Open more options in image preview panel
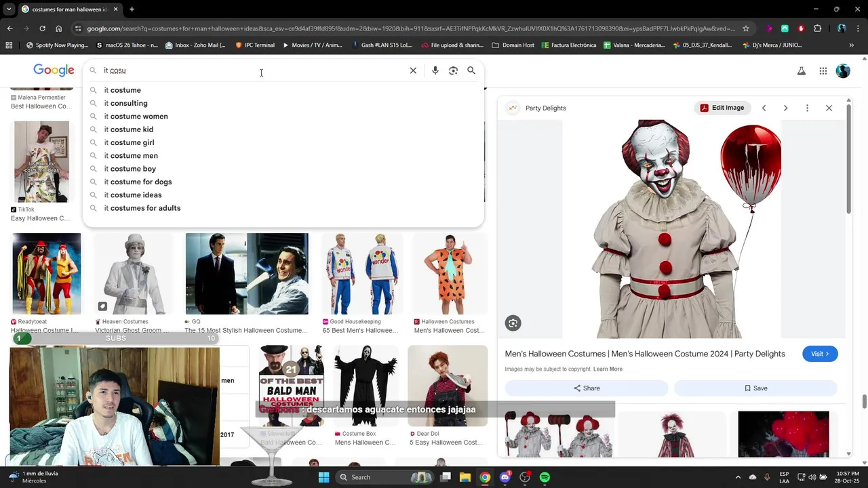This screenshot has height=488, width=868. pyautogui.click(x=807, y=108)
